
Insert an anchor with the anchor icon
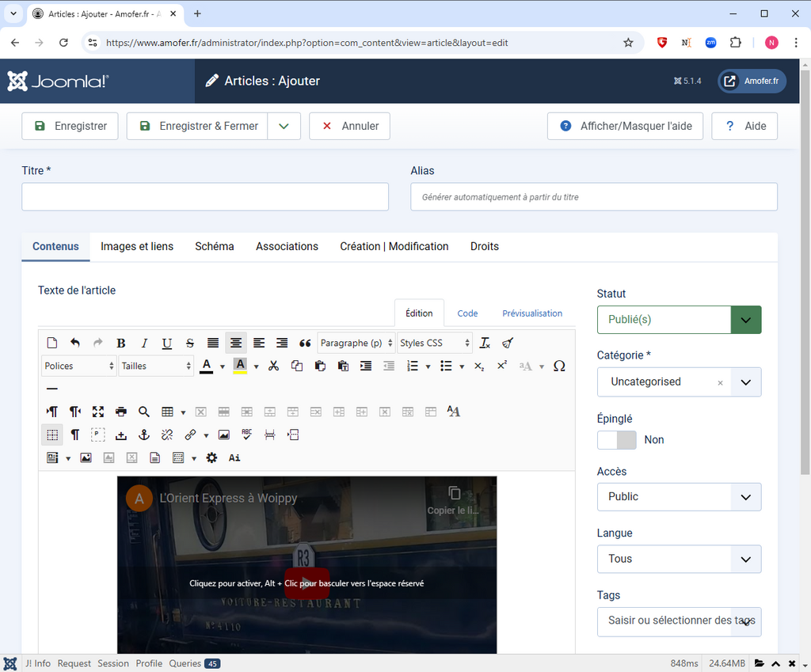(x=144, y=435)
